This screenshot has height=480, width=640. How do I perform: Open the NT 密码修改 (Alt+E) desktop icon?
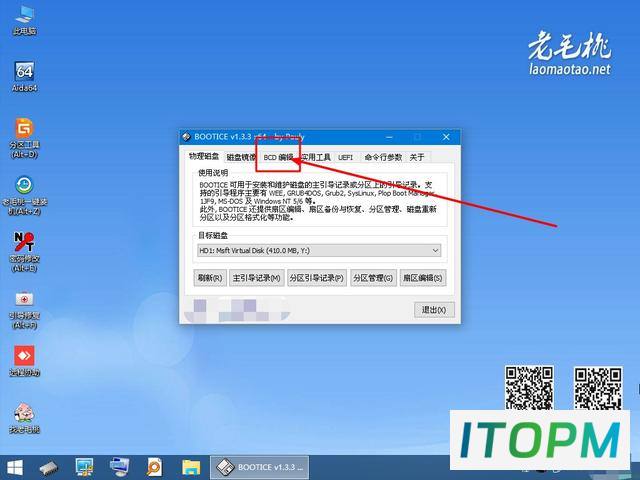tap(24, 251)
